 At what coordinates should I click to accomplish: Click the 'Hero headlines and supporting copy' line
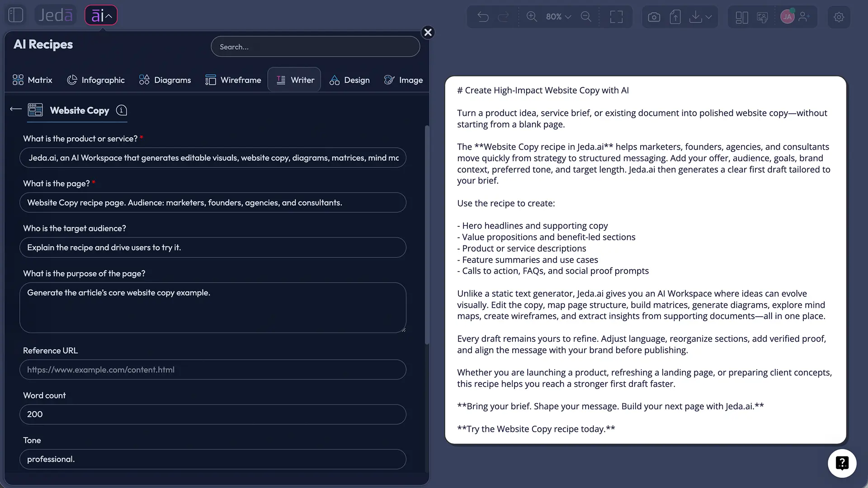click(x=533, y=225)
